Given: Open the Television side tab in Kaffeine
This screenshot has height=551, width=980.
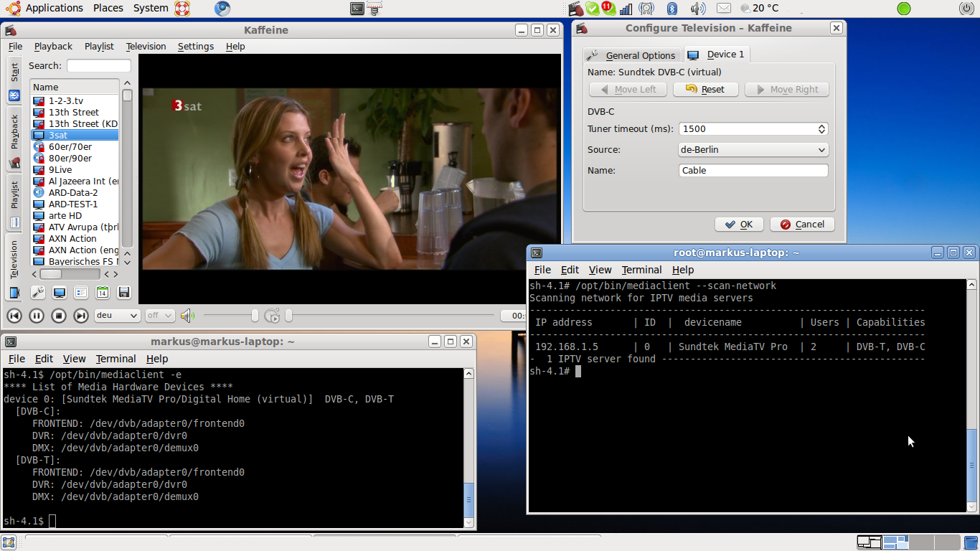Looking at the screenshot, I should (x=14, y=267).
